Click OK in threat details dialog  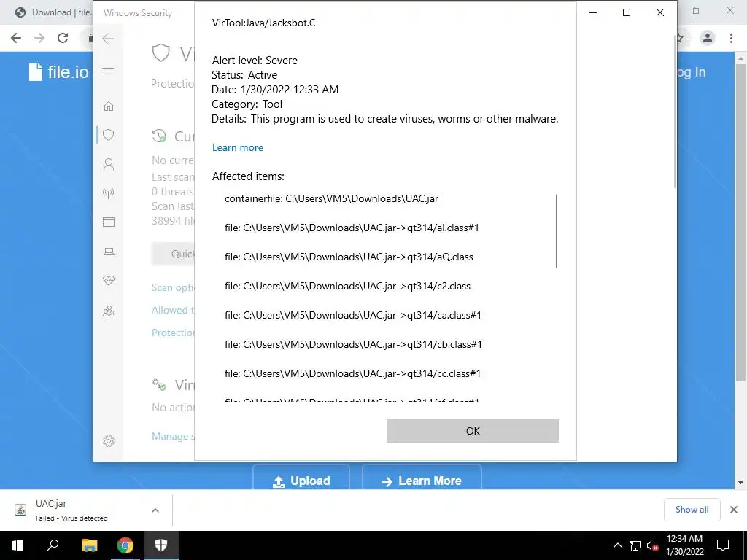(473, 431)
